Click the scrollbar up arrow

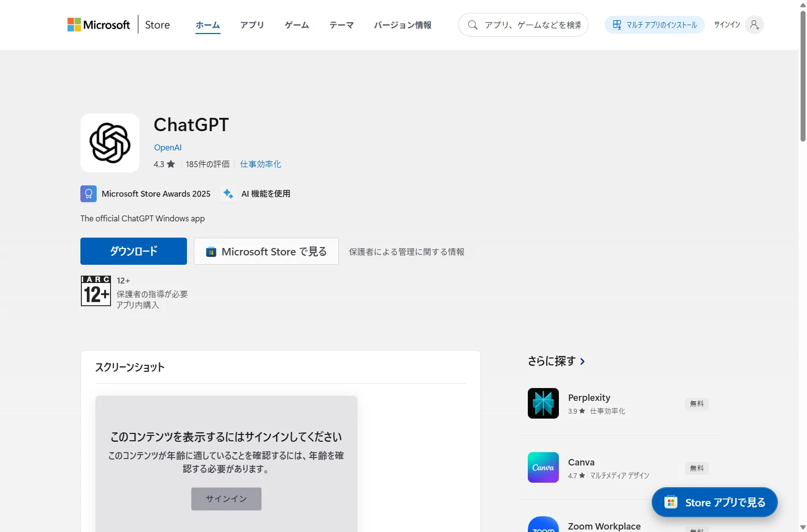tap(803, 5)
